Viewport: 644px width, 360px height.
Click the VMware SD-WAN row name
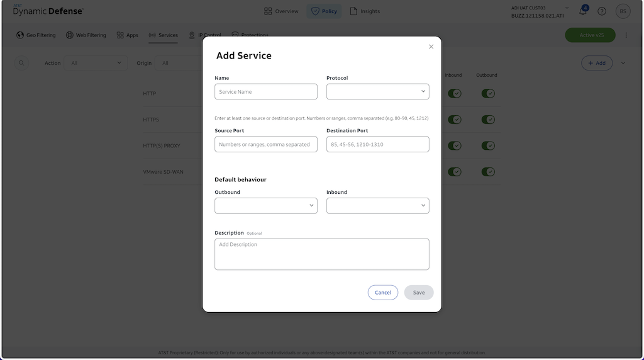pyautogui.click(x=163, y=172)
